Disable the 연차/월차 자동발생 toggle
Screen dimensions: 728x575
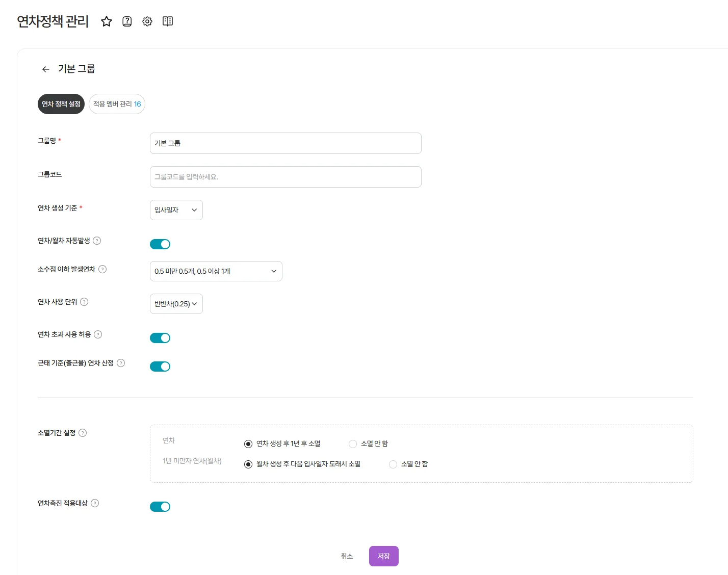pos(160,244)
